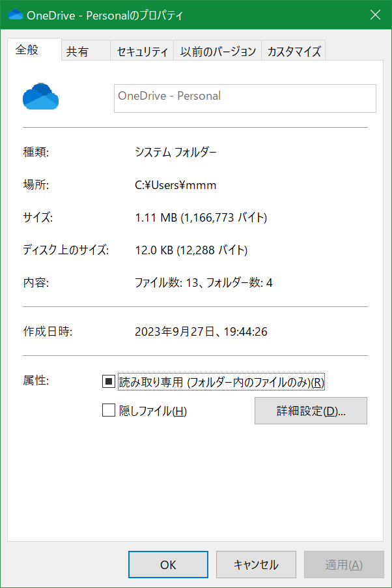Image resolution: width=392 pixels, height=588 pixels.
Task: Select the location text C:¥Users¥mmm
Action: pos(175,185)
